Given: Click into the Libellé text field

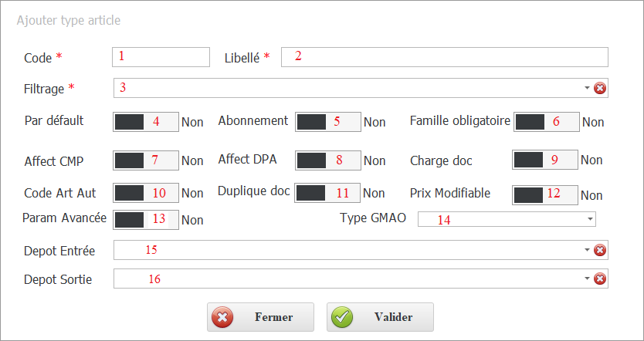Looking at the screenshot, I should click(x=444, y=57).
